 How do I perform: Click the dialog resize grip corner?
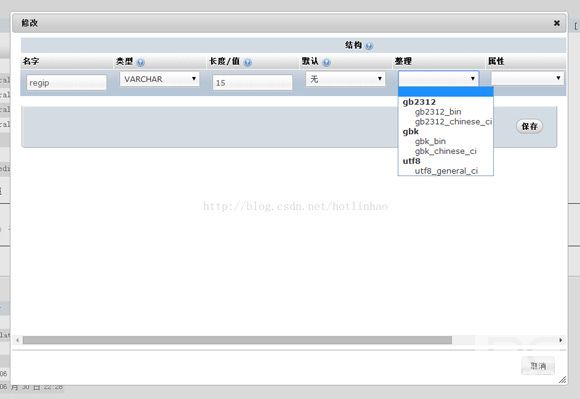[x=562, y=379]
